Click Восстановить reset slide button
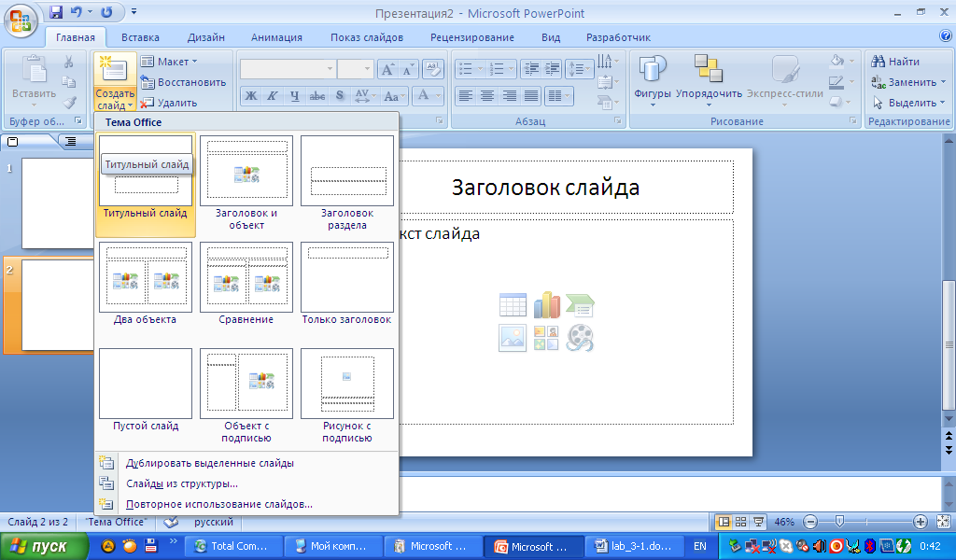 [x=184, y=82]
